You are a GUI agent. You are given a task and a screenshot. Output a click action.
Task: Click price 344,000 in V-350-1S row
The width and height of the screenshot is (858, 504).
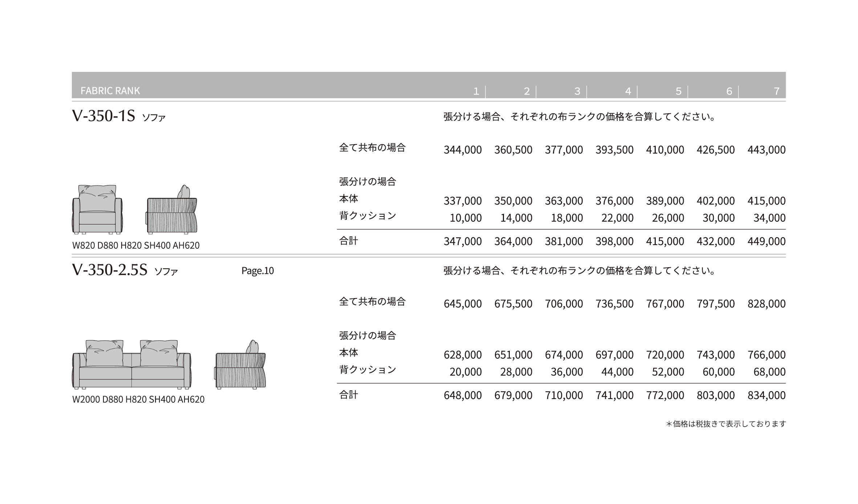point(463,150)
